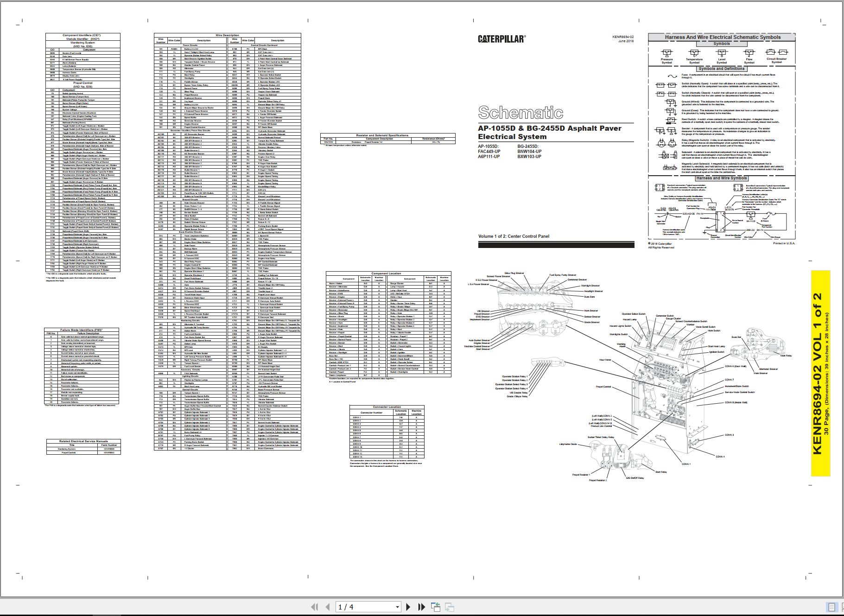Click 'Resistor and Solenoid Specifications' header

388,135
